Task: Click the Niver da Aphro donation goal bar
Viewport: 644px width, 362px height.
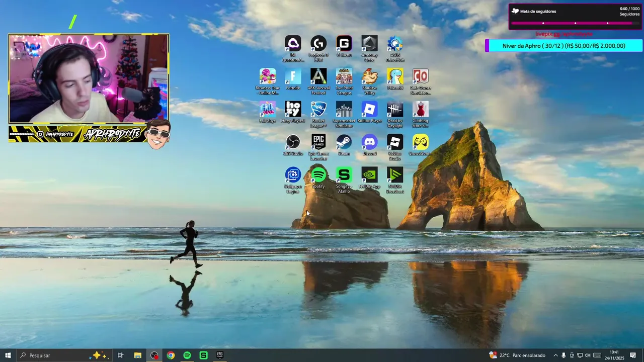Action: point(564,46)
